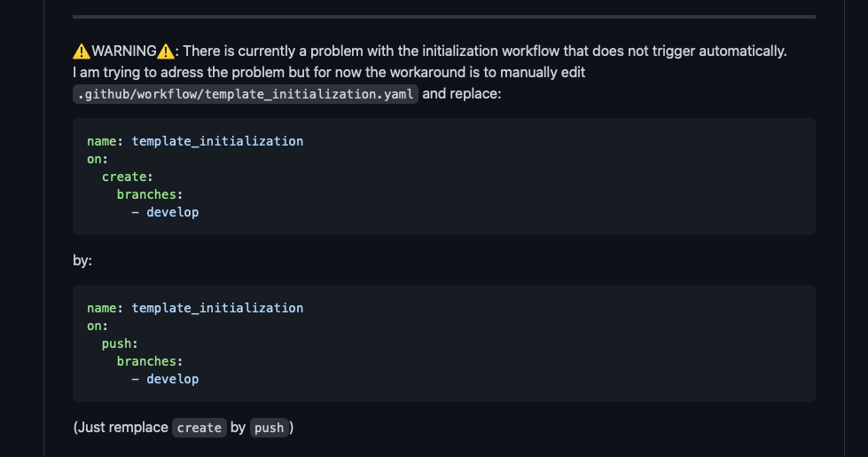Click the warning emoji after the WARNING text
868x457 pixels.
coord(166,51)
